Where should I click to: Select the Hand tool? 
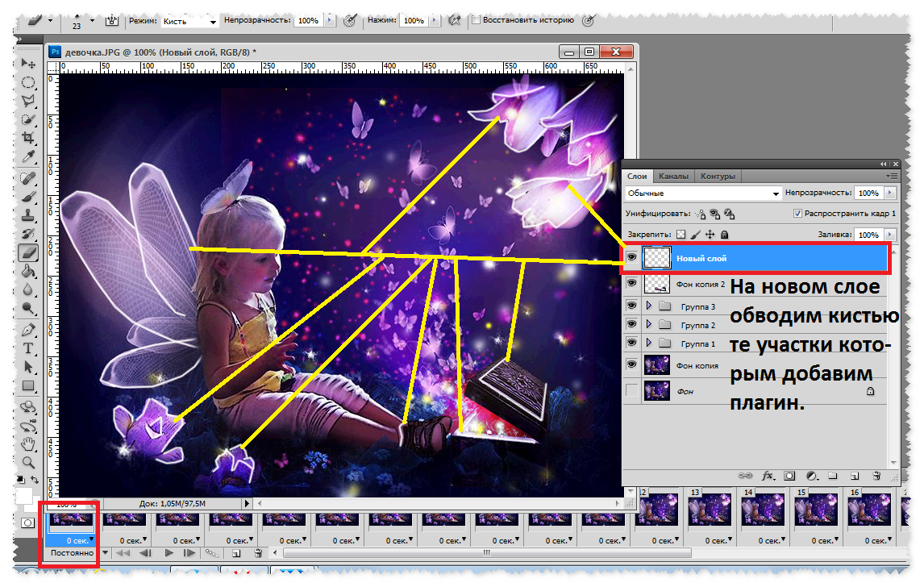pos(27,444)
